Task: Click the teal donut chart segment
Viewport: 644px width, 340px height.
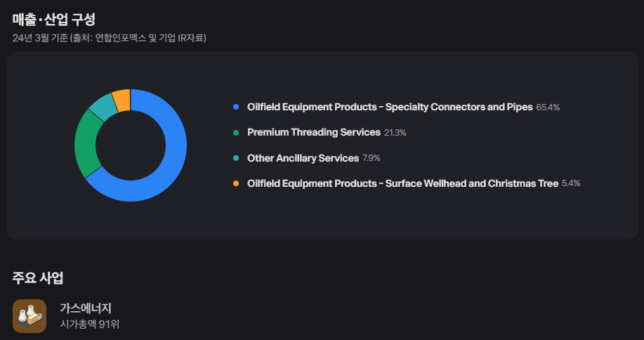Action: pos(103,106)
